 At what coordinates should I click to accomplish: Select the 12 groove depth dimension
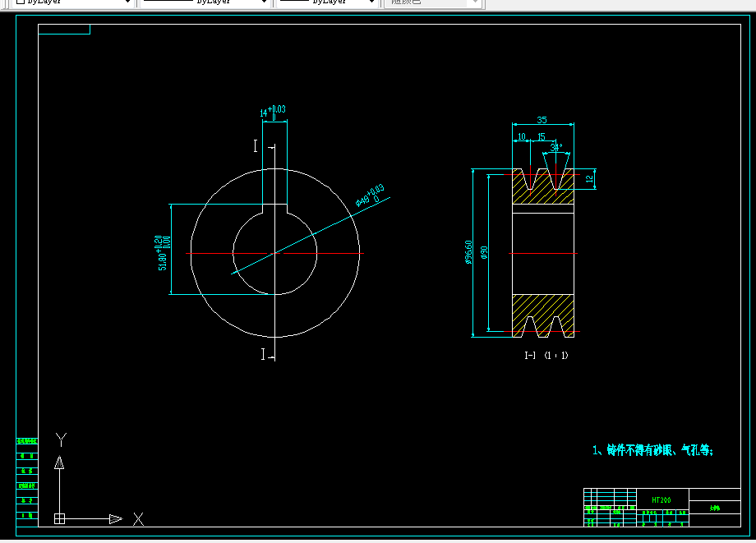(589, 179)
